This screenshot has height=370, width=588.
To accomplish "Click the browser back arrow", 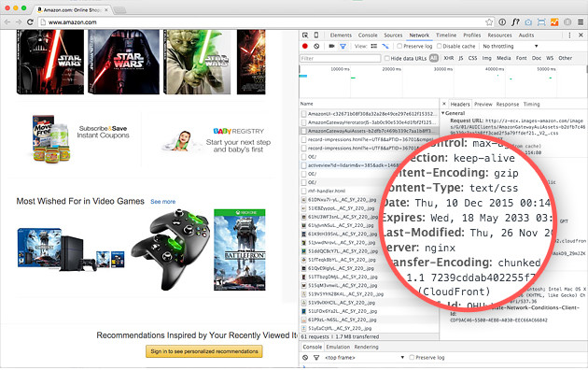I will (7, 22).
